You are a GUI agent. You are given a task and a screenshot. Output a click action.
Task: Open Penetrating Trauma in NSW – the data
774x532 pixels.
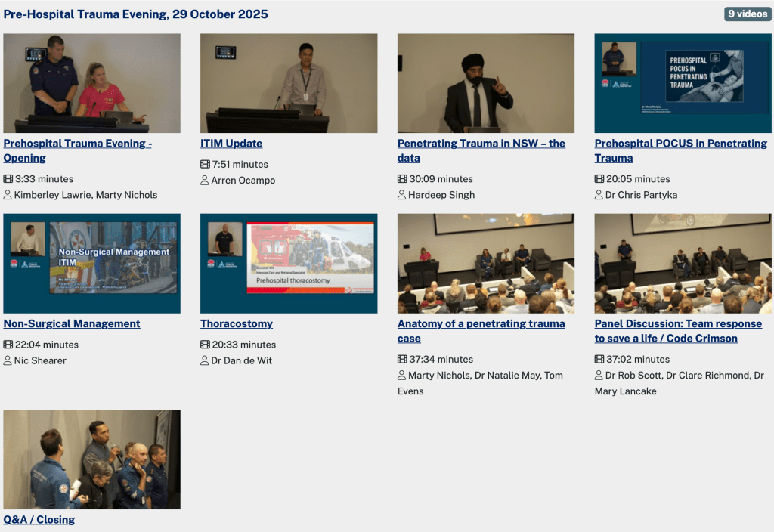[x=481, y=144]
